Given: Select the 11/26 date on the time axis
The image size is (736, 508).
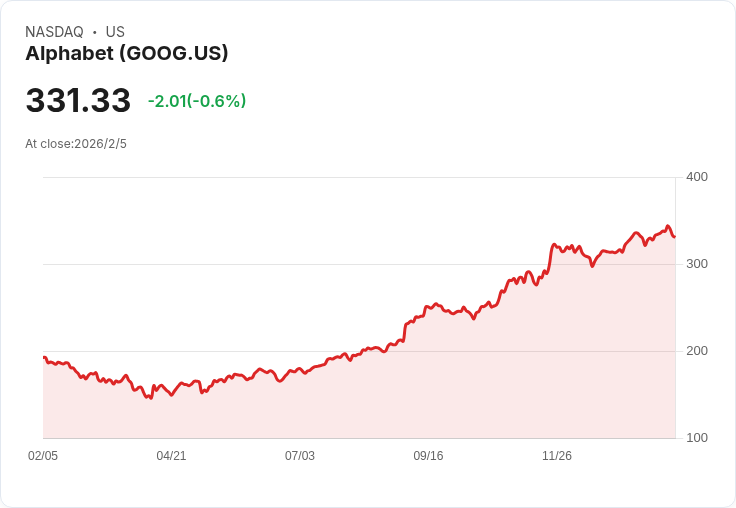Looking at the screenshot, I should pos(557,456).
